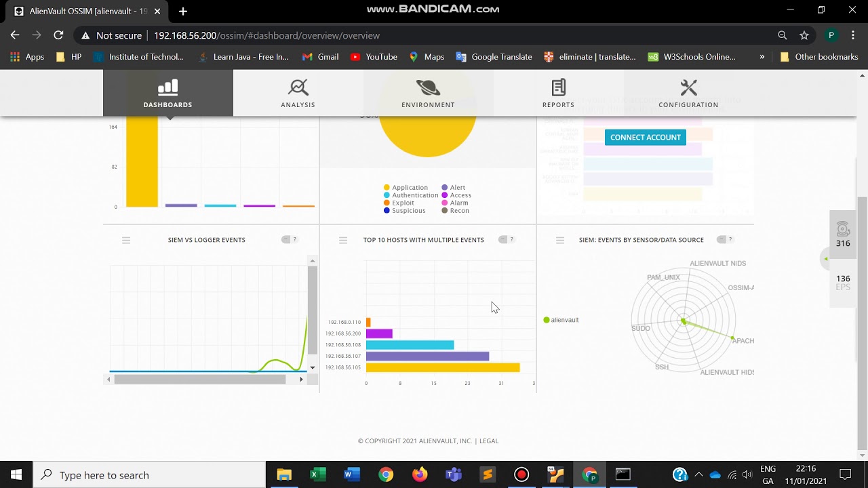
Task: Click the SUDO radar label
Action: pyautogui.click(x=641, y=328)
